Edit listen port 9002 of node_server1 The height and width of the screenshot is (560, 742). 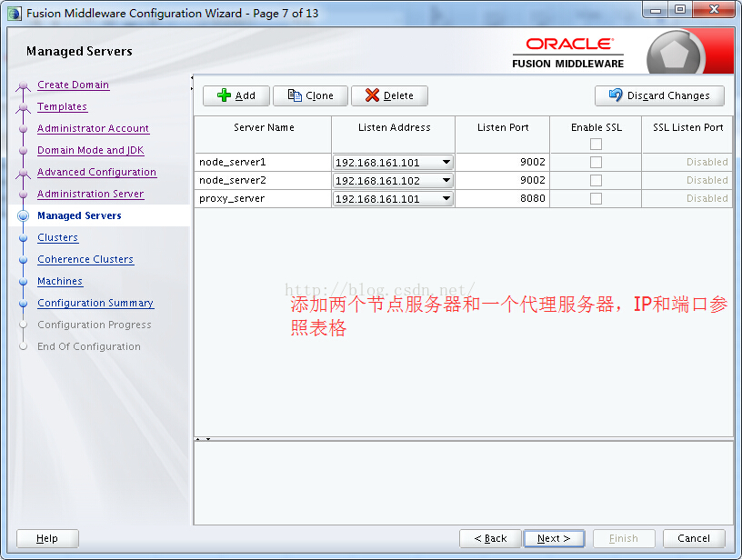502,162
